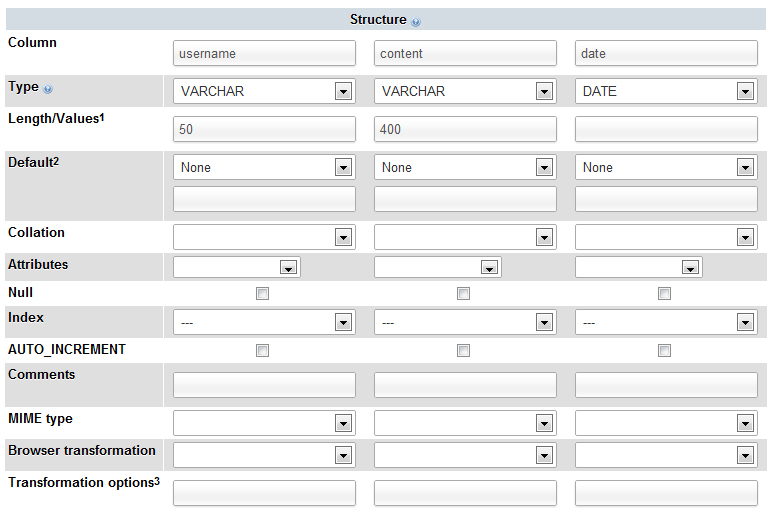The width and height of the screenshot is (779, 521).
Task: Open the VARCHAR type dropdown for username
Action: click(x=264, y=91)
